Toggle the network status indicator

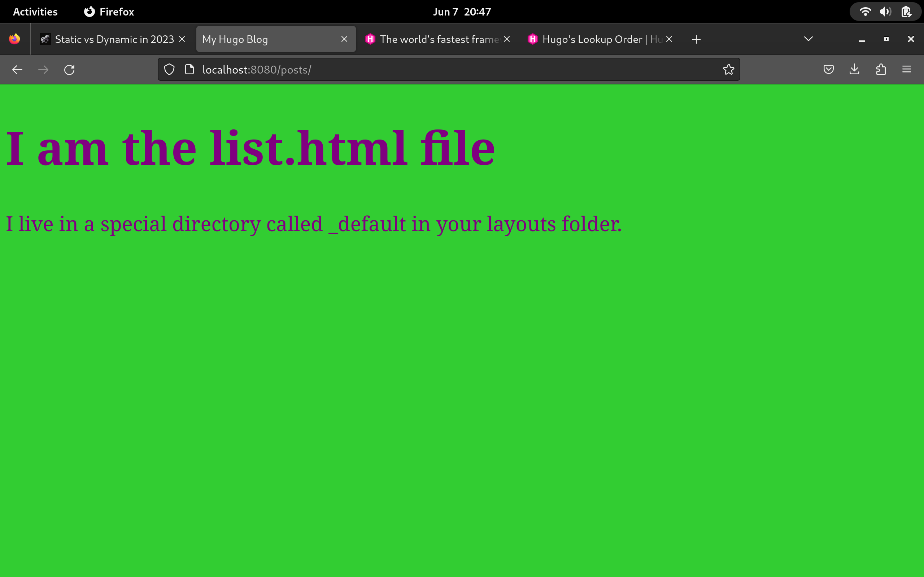866,12
